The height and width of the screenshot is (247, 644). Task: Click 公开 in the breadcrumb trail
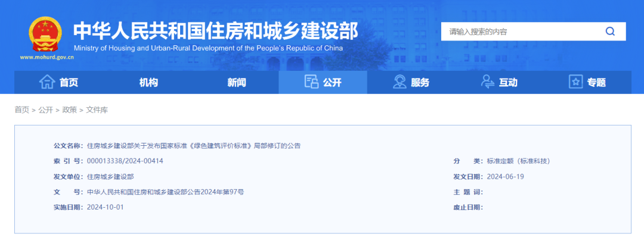(x=45, y=110)
